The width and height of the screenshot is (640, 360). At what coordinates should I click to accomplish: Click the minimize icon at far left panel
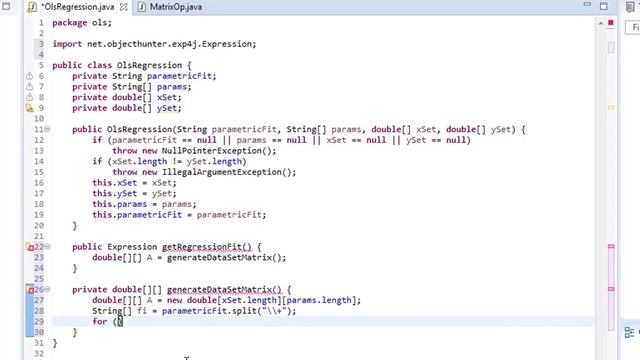click(7, 6)
